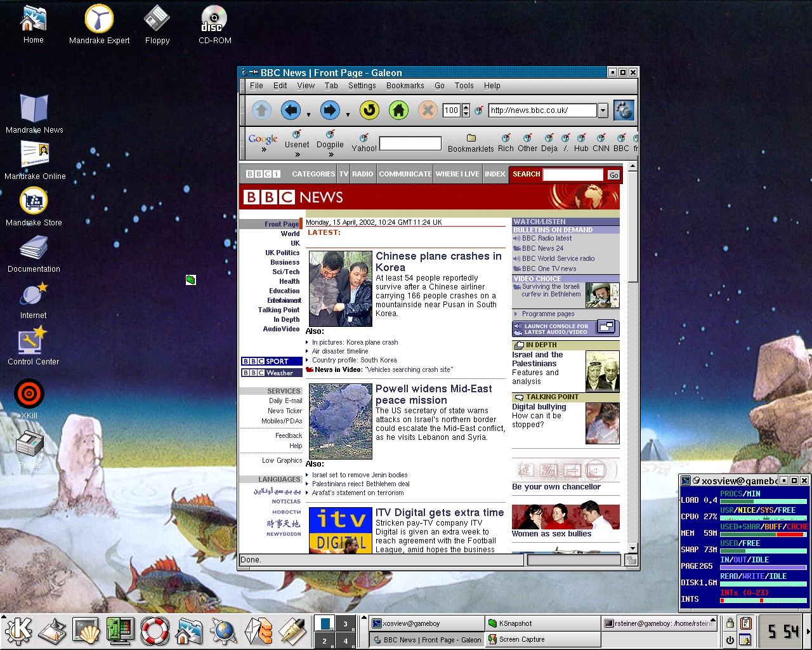812x650 pixels.
Task: Launch the Control Center desktop icon
Action: pos(33,346)
